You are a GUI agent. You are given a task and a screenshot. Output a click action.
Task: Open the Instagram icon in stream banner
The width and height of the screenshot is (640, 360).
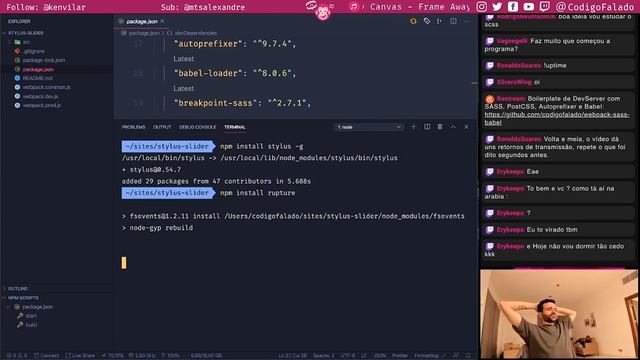481,7
